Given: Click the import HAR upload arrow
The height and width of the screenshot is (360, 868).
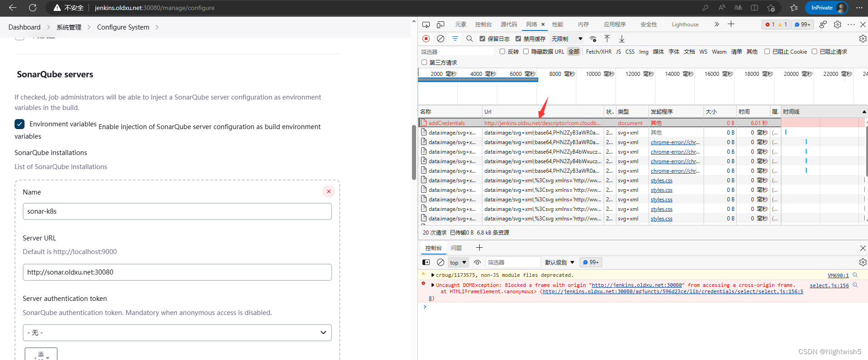Looking at the screenshot, I should [607, 39].
